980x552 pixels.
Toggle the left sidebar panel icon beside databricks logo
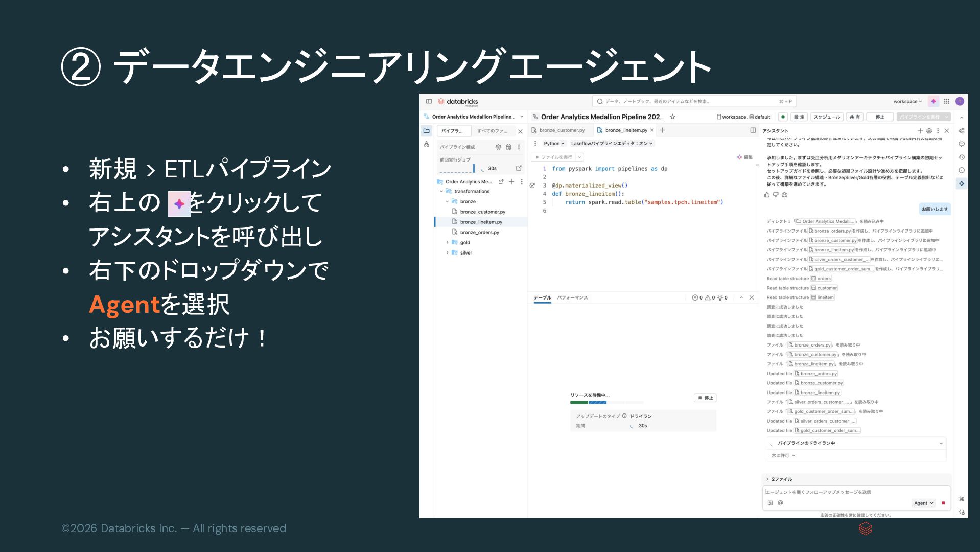coord(429,101)
